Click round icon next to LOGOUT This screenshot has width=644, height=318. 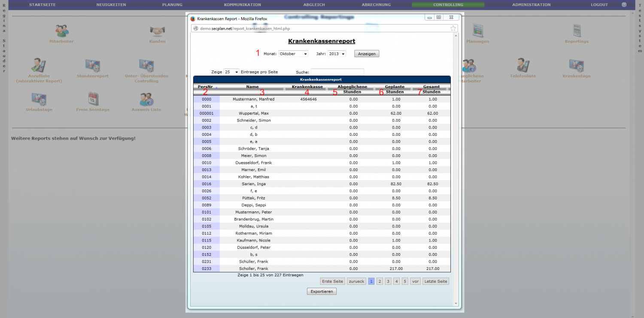624,5
